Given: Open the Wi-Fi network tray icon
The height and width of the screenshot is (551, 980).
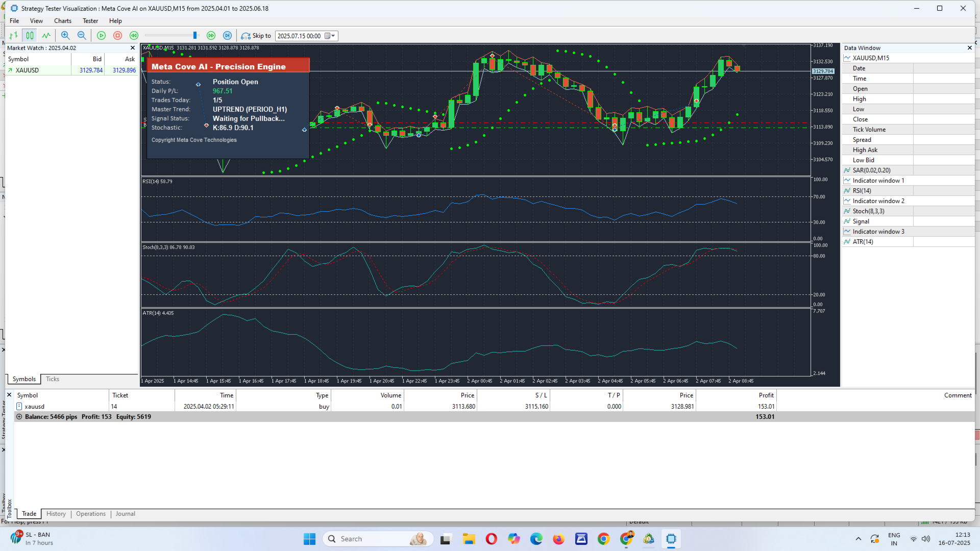Looking at the screenshot, I should (x=913, y=539).
